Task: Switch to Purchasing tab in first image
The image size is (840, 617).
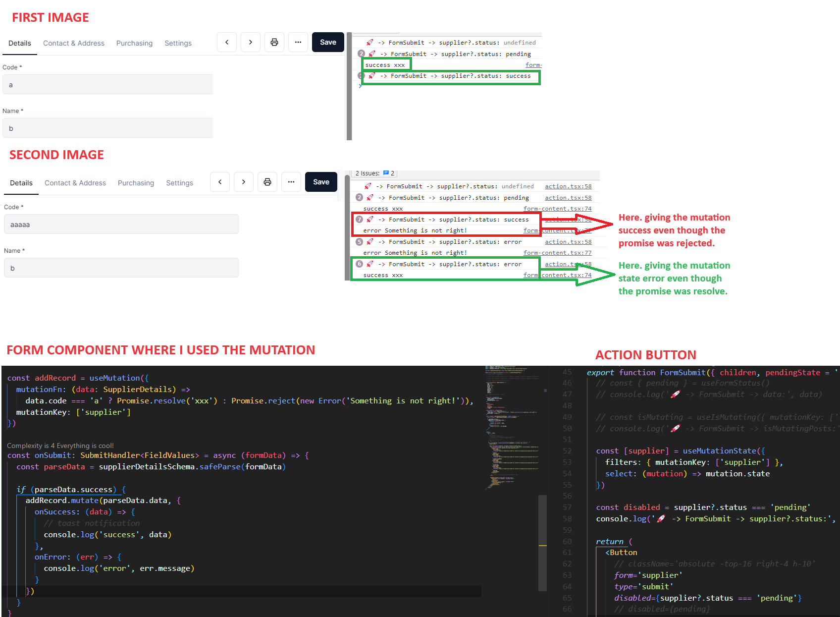Action: (x=134, y=43)
